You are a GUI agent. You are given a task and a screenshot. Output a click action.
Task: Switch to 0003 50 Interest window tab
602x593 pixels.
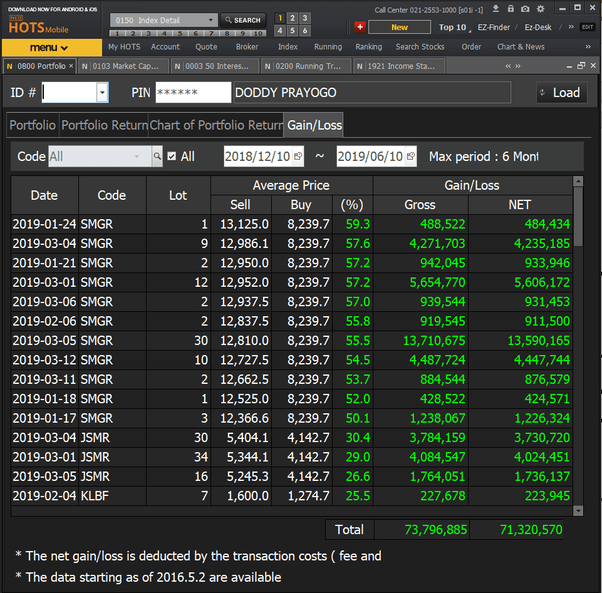(x=215, y=66)
